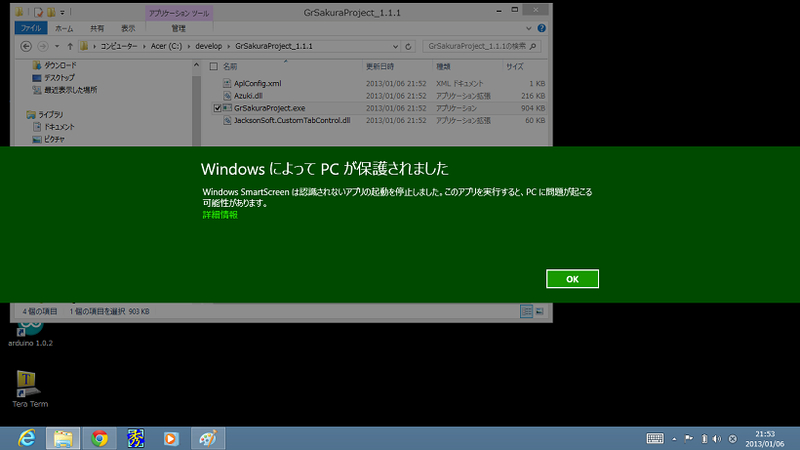Open the Quick Access Toolbar customize arrow
Screen dimensions: 800x450
tap(62, 13)
